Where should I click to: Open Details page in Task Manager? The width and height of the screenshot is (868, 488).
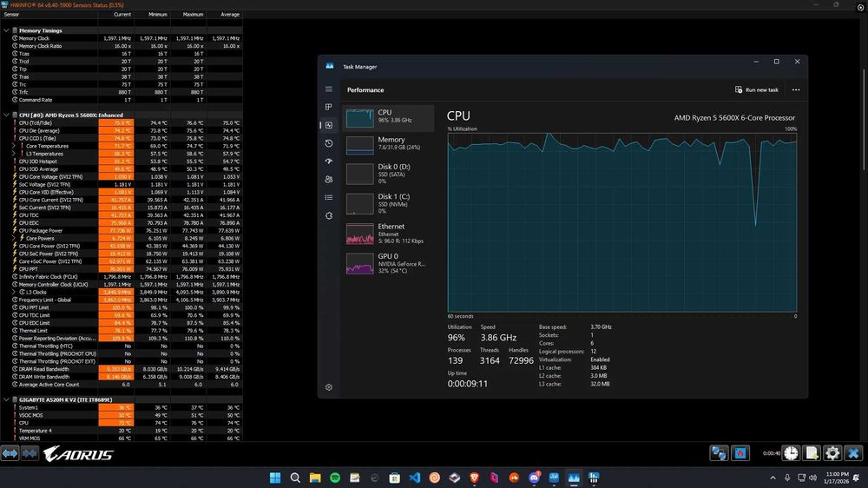329,197
